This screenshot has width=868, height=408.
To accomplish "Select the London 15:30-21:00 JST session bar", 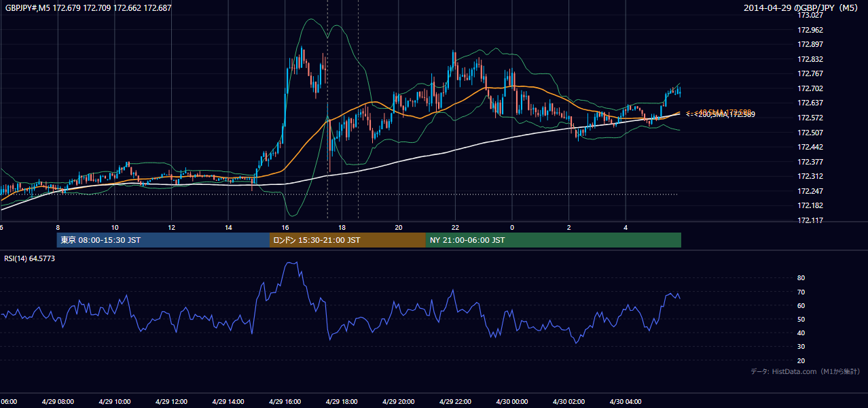I will pos(348,240).
